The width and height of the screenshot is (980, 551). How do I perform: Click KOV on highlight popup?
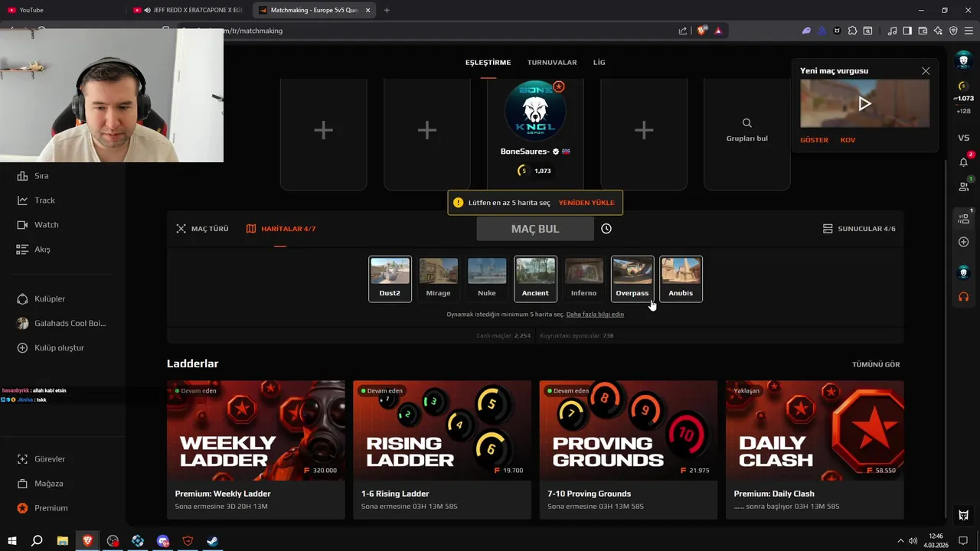(x=848, y=140)
